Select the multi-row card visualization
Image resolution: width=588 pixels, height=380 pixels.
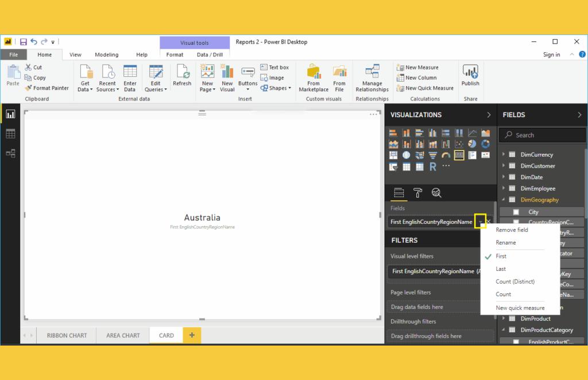[472, 155]
